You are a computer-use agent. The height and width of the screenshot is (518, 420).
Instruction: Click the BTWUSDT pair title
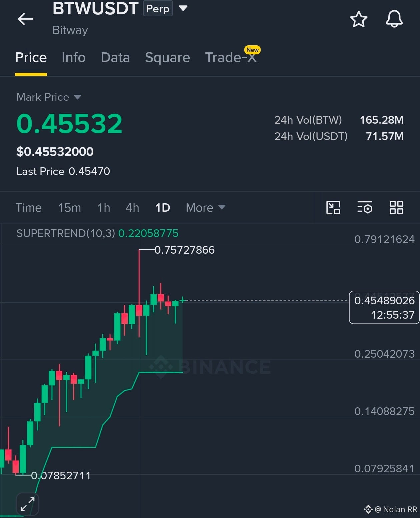tap(96, 8)
